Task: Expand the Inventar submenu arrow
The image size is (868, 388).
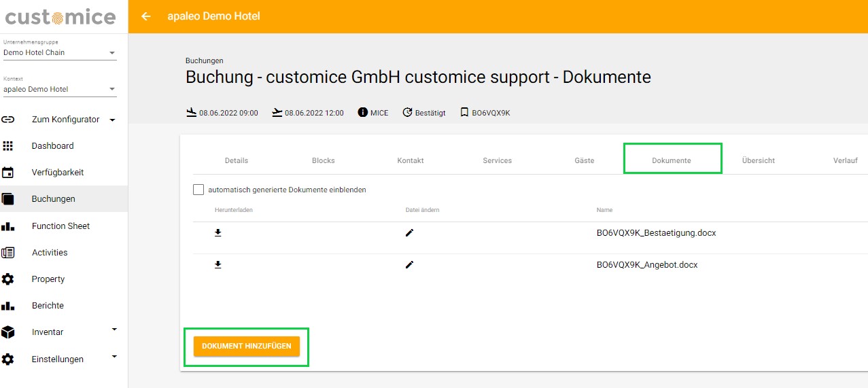Action: tap(114, 330)
